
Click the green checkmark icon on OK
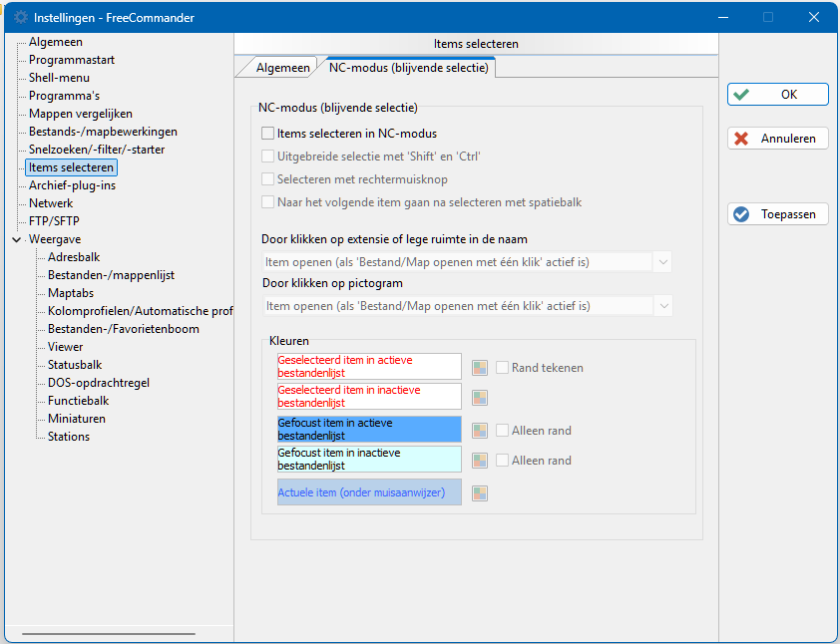tap(741, 95)
